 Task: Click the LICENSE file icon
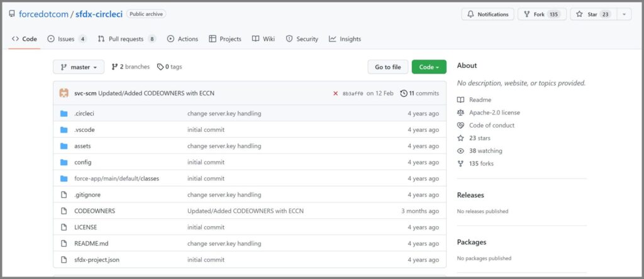[x=64, y=227]
